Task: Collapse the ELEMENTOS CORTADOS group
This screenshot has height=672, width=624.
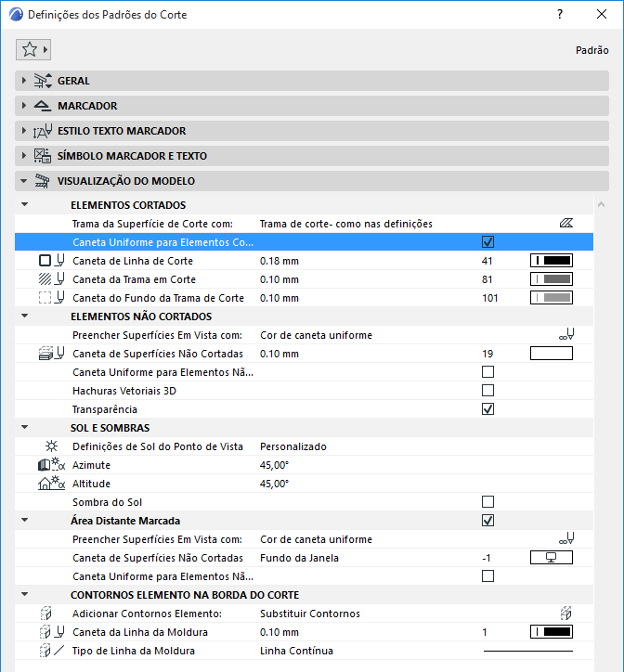Action: 25,204
